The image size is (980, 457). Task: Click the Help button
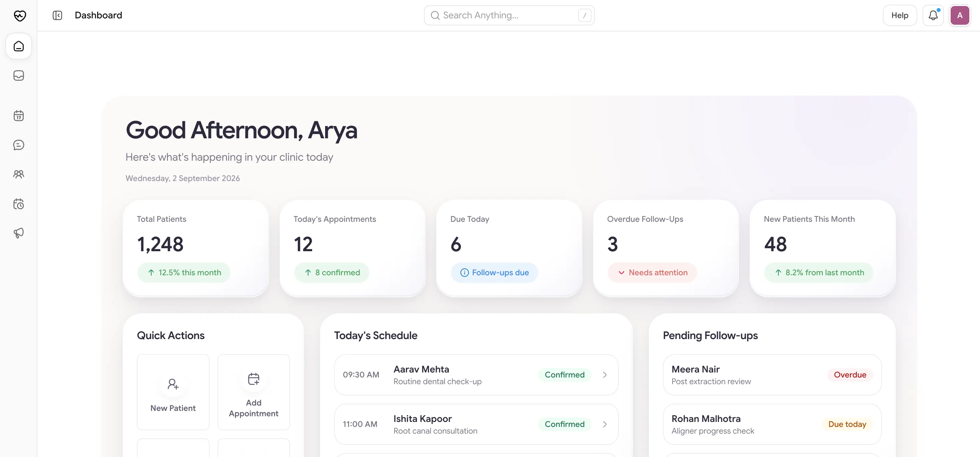coord(899,15)
